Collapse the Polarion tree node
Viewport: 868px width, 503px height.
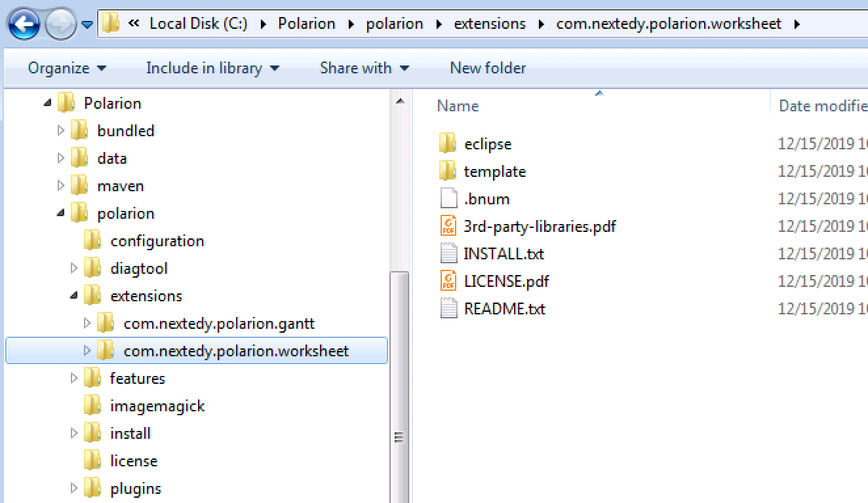[47, 103]
